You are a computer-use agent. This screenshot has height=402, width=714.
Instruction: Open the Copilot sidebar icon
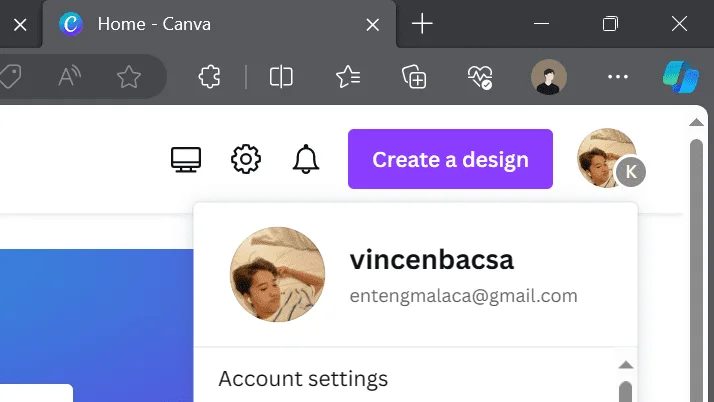click(681, 77)
